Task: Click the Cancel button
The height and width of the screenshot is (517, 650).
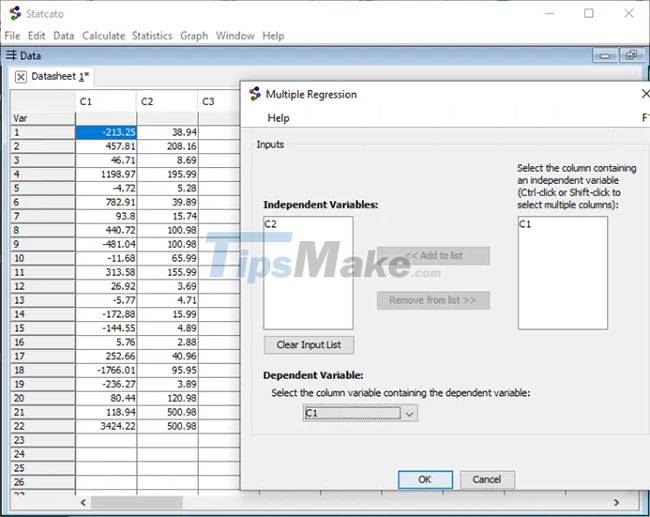Action: [487, 480]
